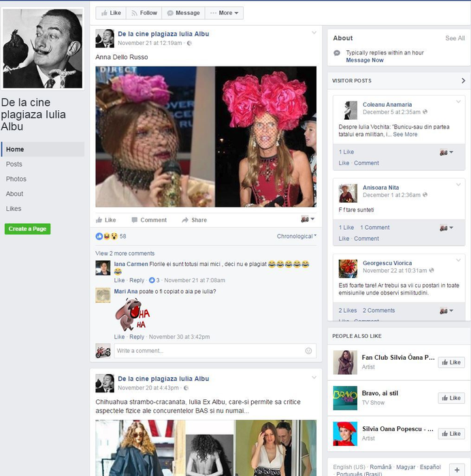471x476 pixels.
Task: Click See All in About panel
Action: [x=455, y=38]
